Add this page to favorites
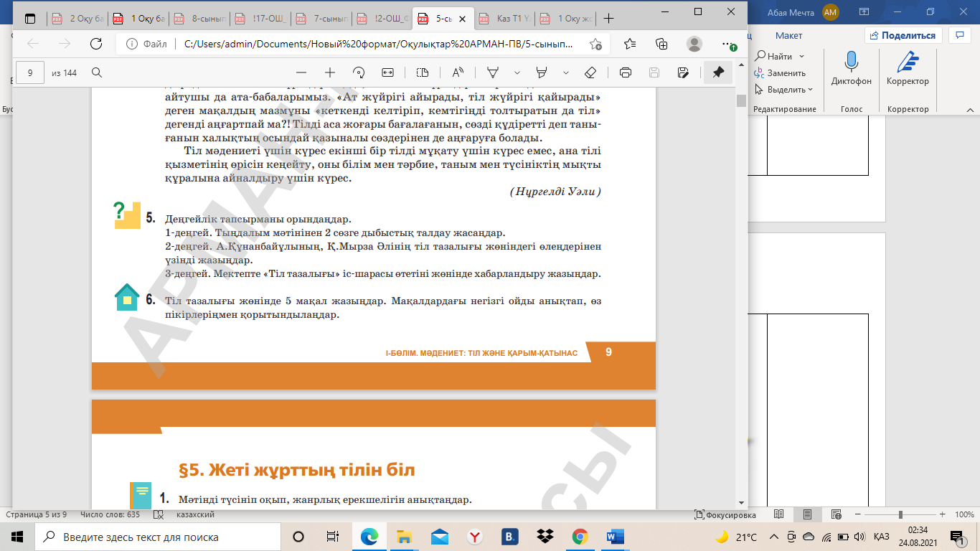Image resolution: width=980 pixels, height=551 pixels. tap(595, 44)
